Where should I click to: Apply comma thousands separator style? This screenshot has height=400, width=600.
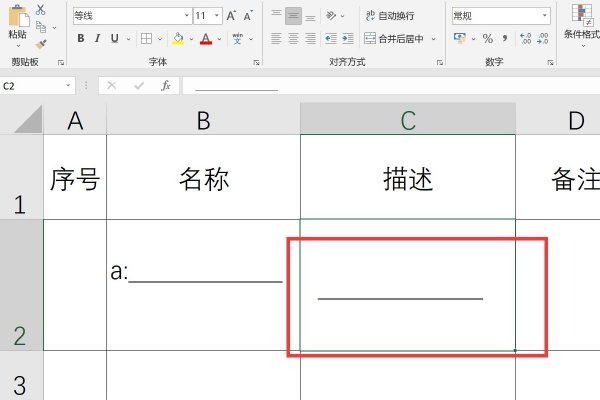point(505,38)
